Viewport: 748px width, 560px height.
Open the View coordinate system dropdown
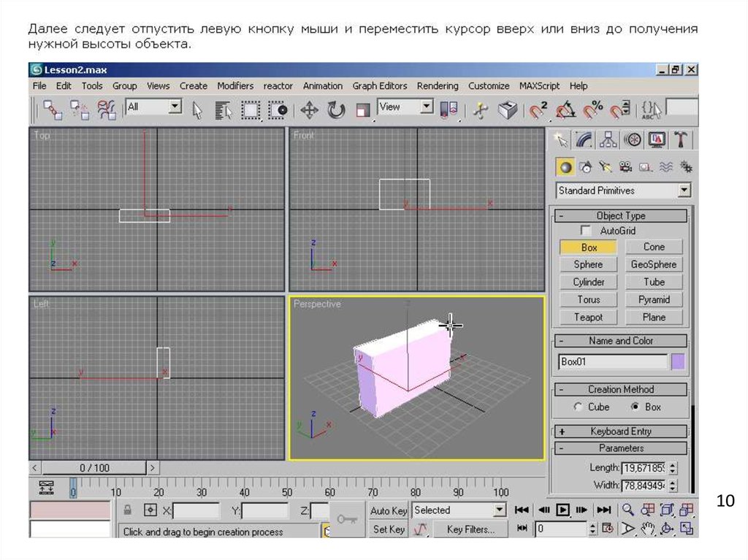[427, 107]
